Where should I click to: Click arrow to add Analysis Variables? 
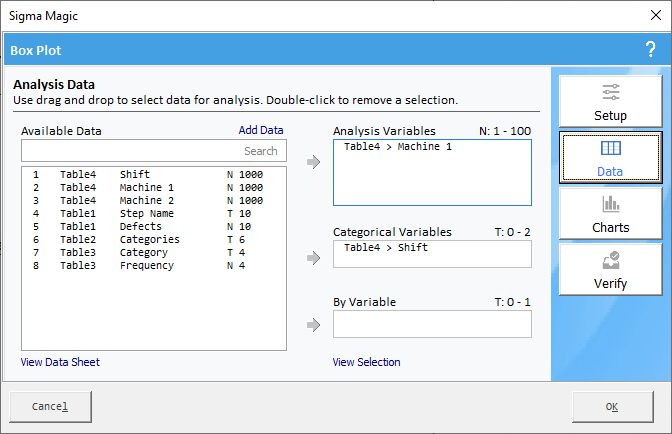314,162
